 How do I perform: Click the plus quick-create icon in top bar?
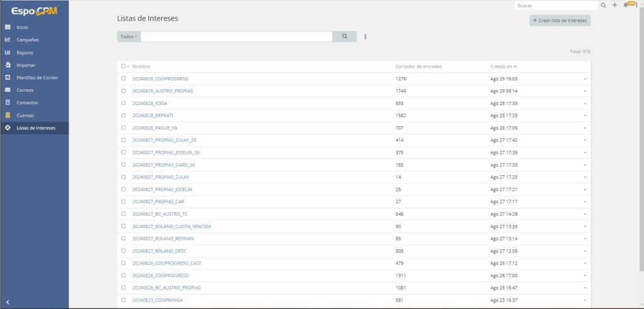(614, 5)
